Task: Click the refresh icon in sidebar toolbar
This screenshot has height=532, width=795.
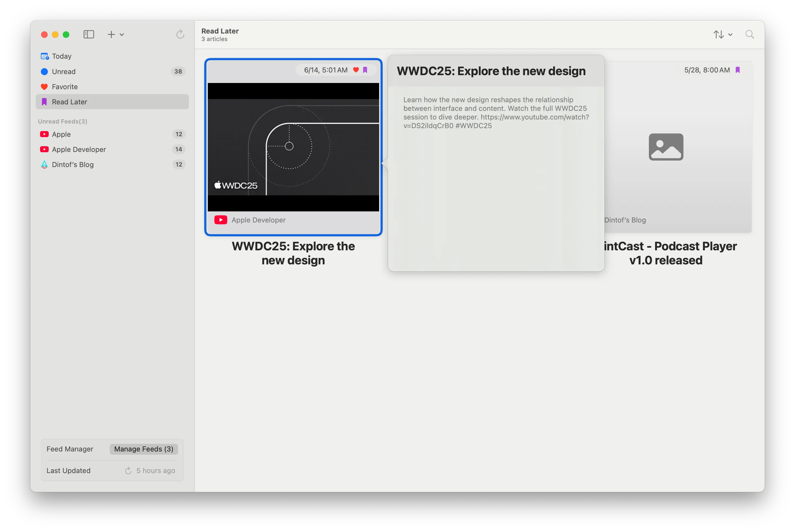Action: [180, 34]
